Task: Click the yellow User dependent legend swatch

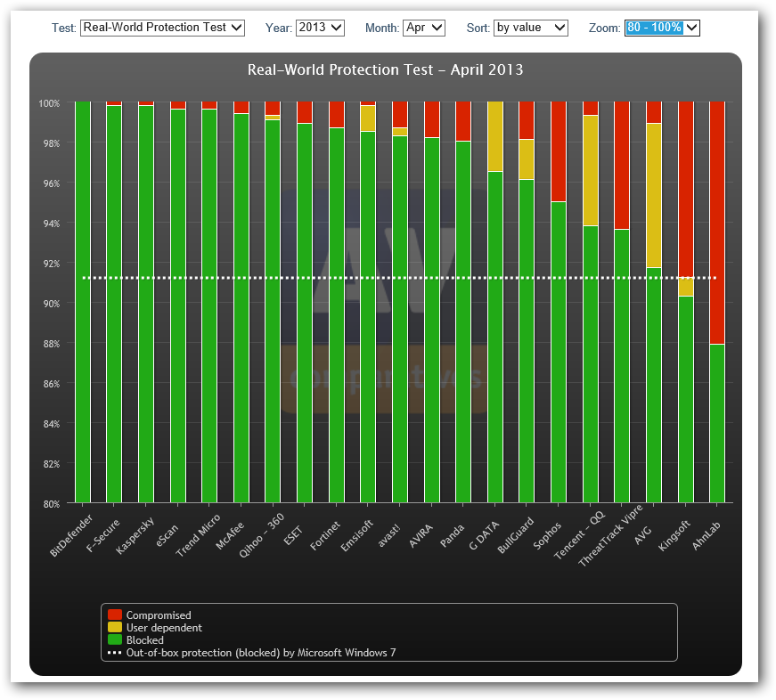Action: (x=115, y=628)
